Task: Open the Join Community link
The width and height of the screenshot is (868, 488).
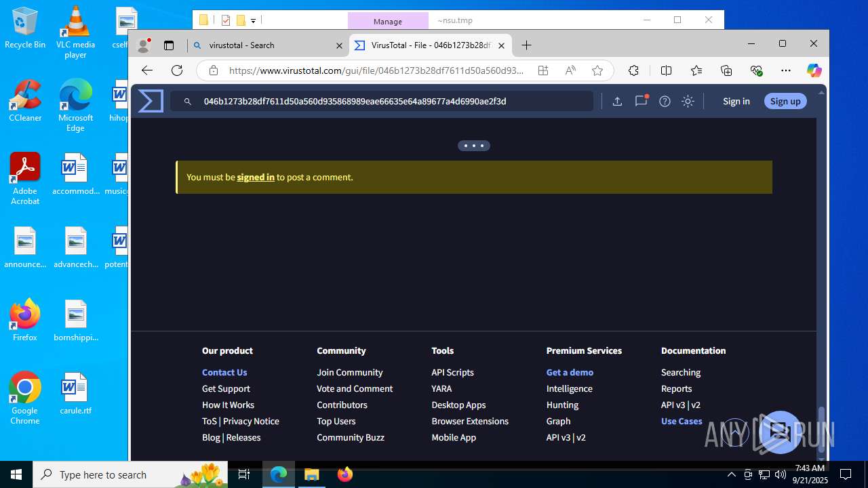Action: tap(349, 372)
